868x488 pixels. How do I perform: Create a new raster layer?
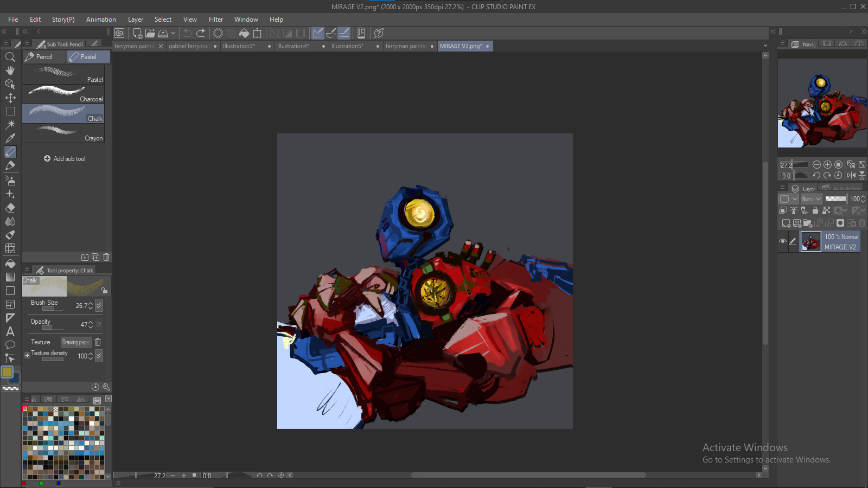(x=786, y=223)
